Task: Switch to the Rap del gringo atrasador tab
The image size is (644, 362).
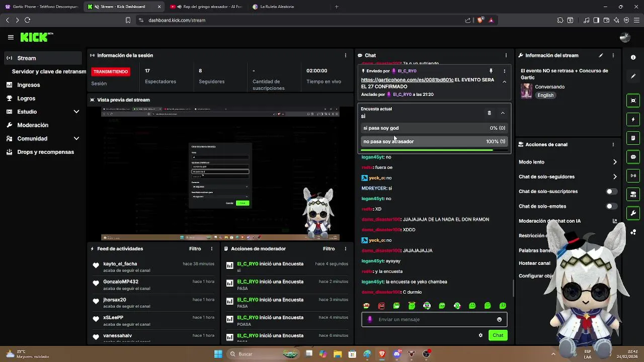Action: [206, 7]
